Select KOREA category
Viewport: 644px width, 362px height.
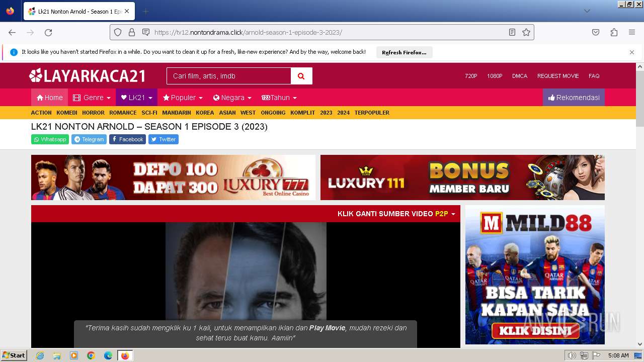point(205,113)
